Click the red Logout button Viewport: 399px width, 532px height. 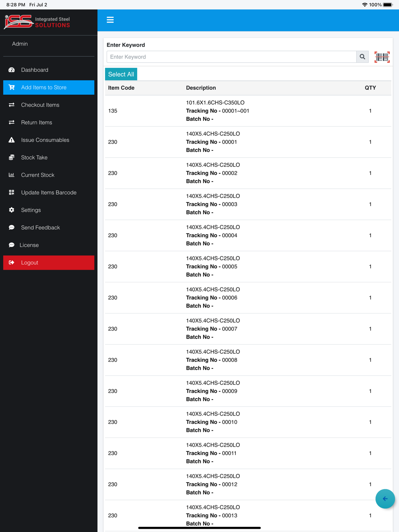pyautogui.click(x=49, y=263)
